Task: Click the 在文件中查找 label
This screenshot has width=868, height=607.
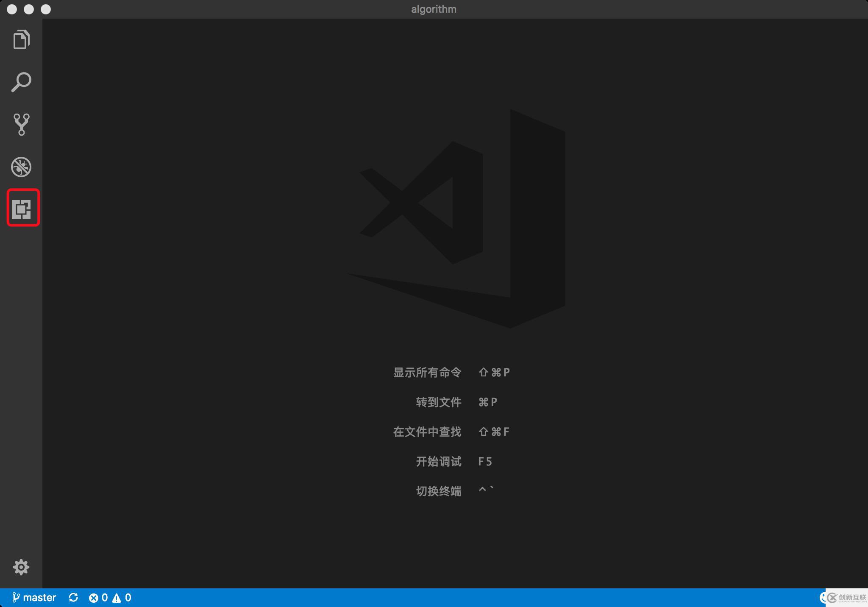Action: 427,432
